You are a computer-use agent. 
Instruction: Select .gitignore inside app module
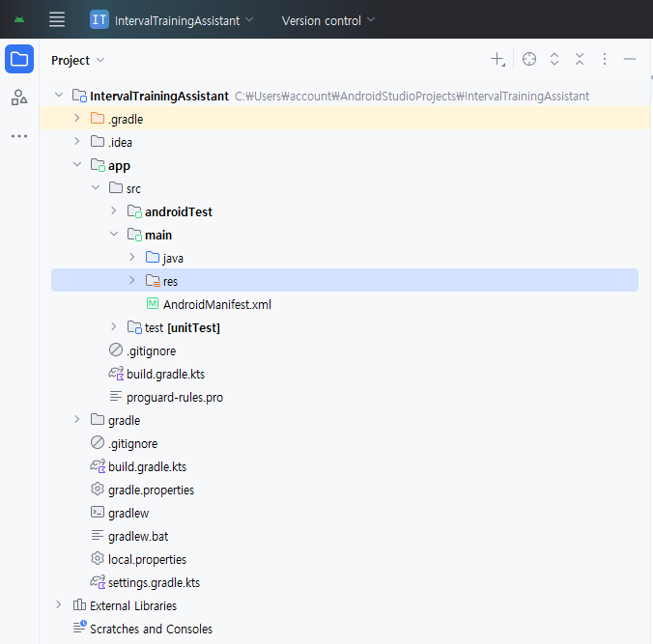pyautogui.click(x=151, y=350)
